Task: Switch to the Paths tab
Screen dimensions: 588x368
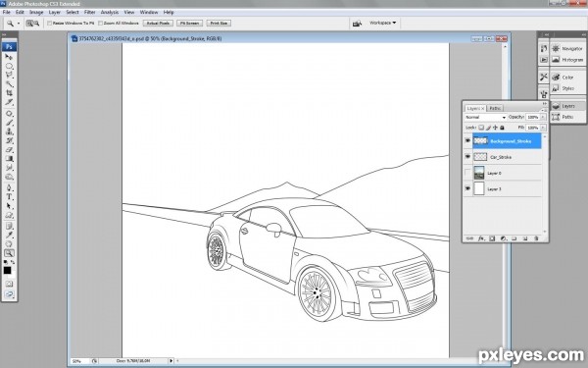Action: coord(495,108)
